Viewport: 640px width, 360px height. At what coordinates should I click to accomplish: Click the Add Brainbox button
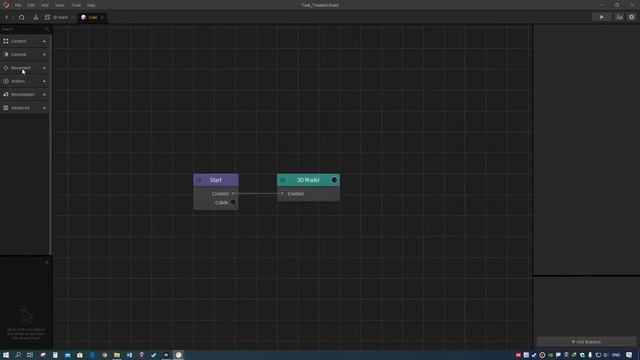586,342
